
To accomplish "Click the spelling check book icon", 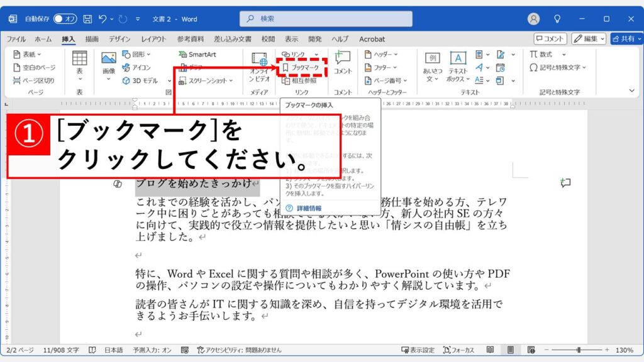I will pos(92,350).
